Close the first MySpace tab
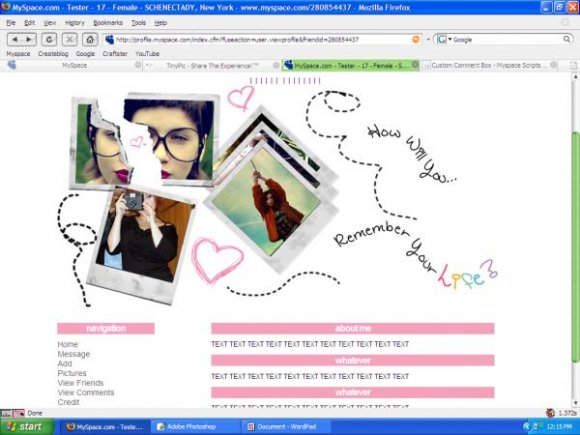The image size is (580, 435). pyautogui.click(x=138, y=65)
